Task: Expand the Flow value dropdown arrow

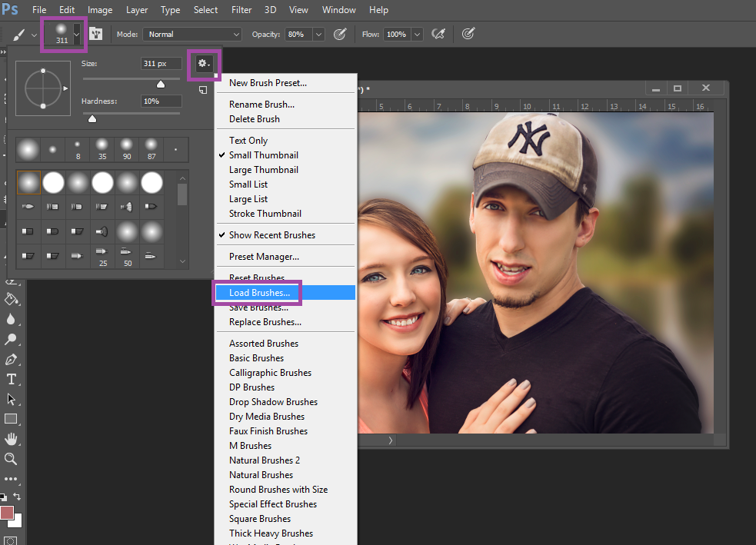Action: [x=417, y=35]
